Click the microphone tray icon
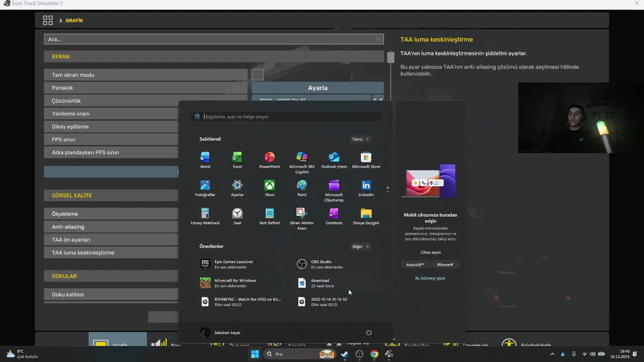 (x=574, y=354)
